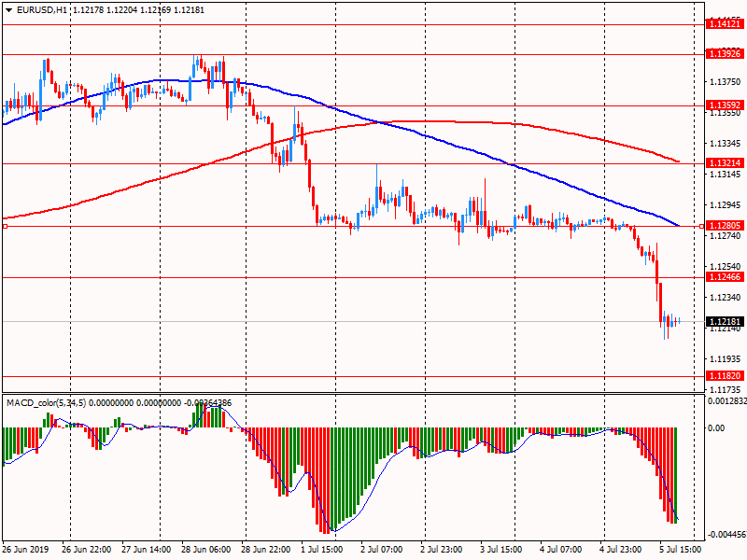Select the 1.13214 red price level label
Image resolution: width=747 pixels, height=560 pixels.
[725, 162]
